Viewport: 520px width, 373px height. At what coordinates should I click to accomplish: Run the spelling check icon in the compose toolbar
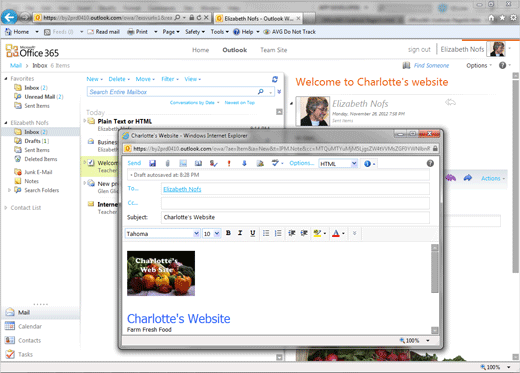coord(275,163)
